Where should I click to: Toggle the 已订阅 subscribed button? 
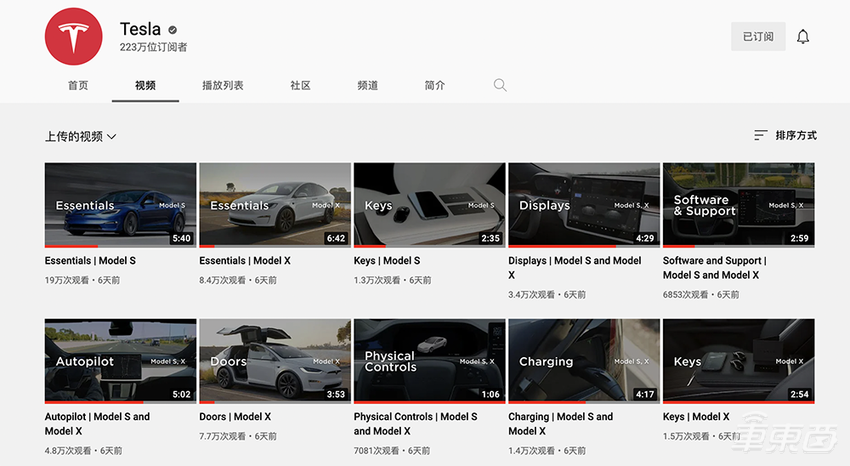tap(757, 37)
